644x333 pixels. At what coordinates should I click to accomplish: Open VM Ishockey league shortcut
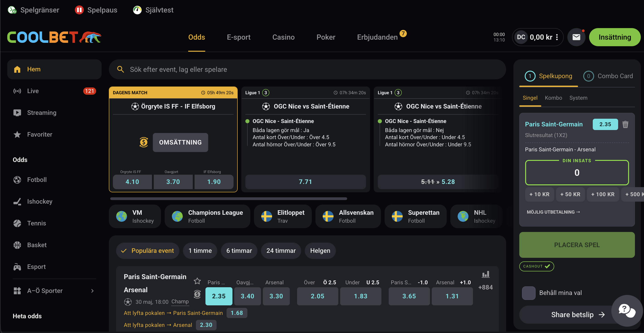[x=135, y=216]
